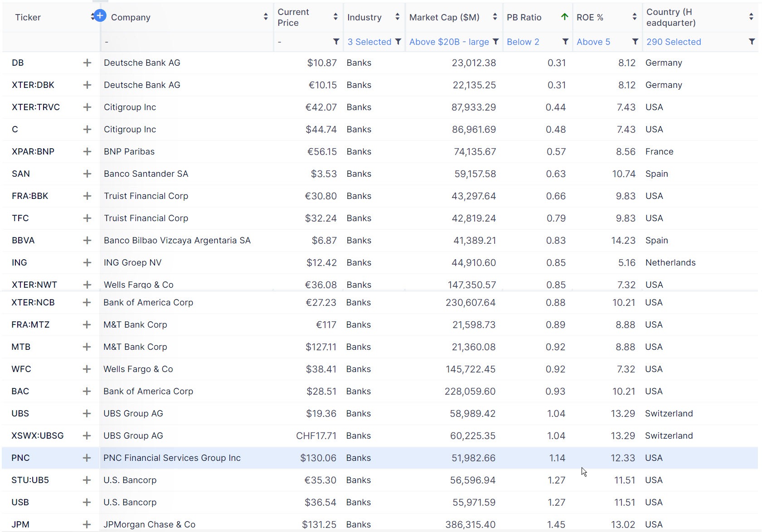Image resolution: width=762 pixels, height=532 pixels.
Task: Click France country cell
Action: [x=660, y=152]
